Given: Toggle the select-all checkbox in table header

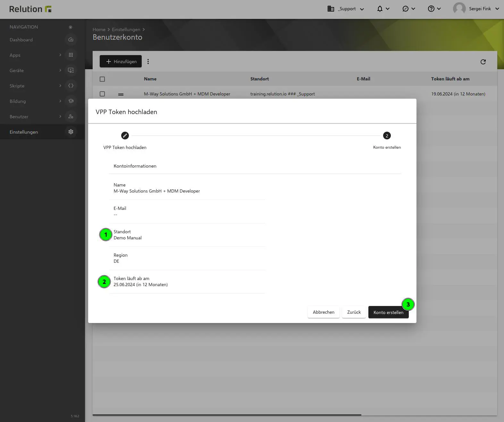Looking at the screenshot, I should 102,79.
